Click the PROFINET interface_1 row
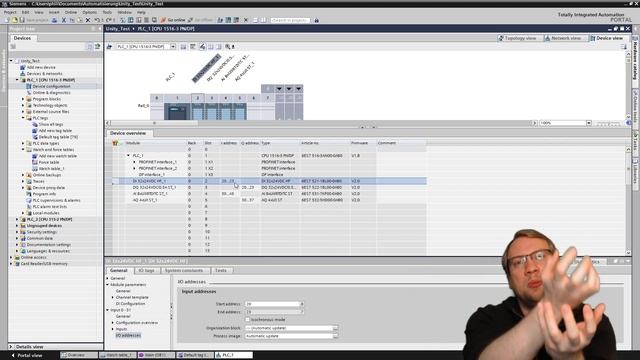Viewport: 640px width, 360px height. 269,162
